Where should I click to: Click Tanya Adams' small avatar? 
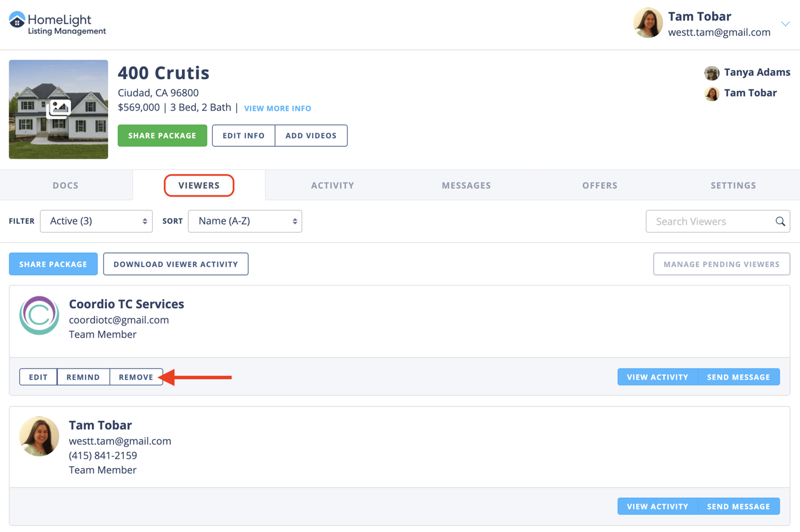coord(712,73)
